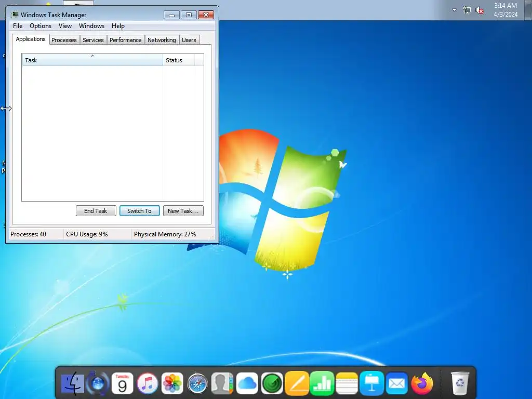Open Numbers green chart icon
The height and width of the screenshot is (399, 532).
pyautogui.click(x=322, y=384)
